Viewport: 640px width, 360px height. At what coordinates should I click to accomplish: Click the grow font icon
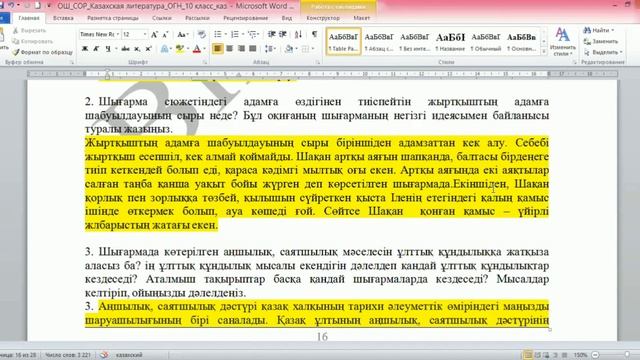[154, 35]
